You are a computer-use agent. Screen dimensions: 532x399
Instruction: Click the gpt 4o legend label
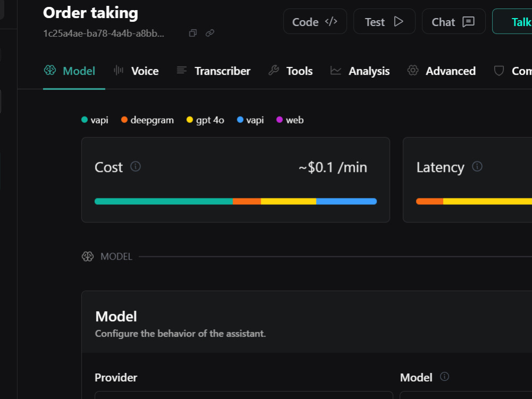pyautogui.click(x=210, y=120)
